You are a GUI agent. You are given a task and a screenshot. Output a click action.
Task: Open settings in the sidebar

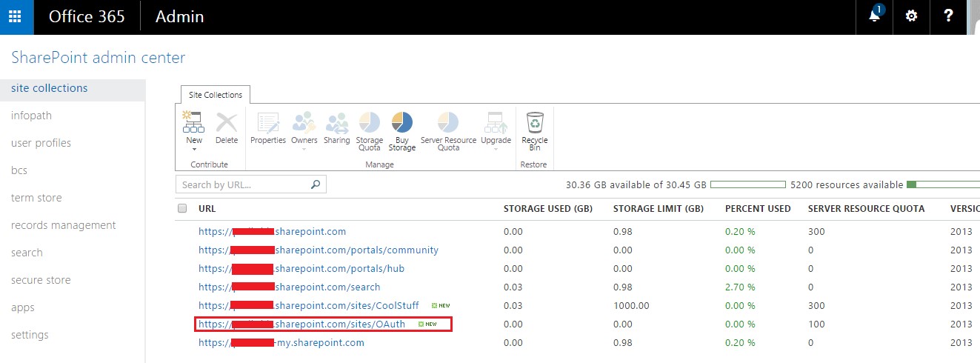[x=30, y=335]
